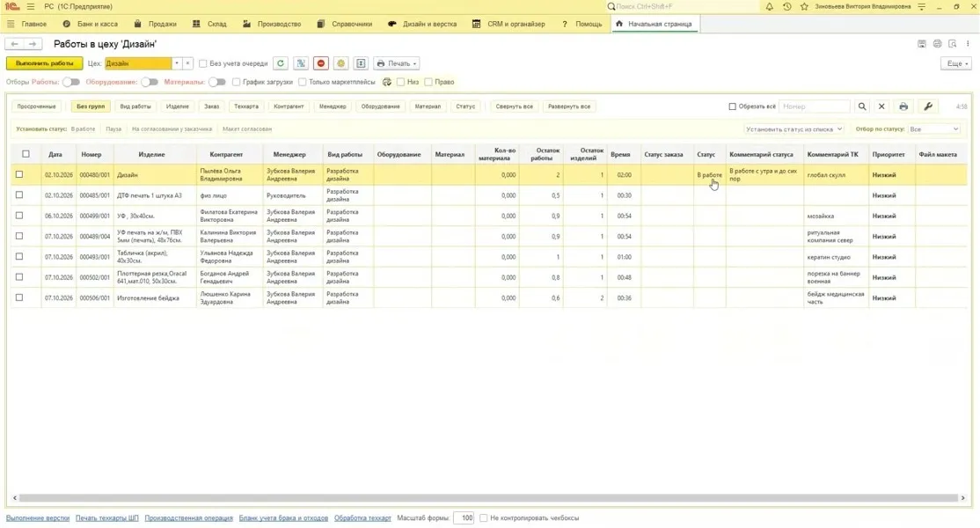This screenshot has width=980, height=528.
Task: Open the 'Отбор по статусу' dropdown
Action: coord(933,128)
